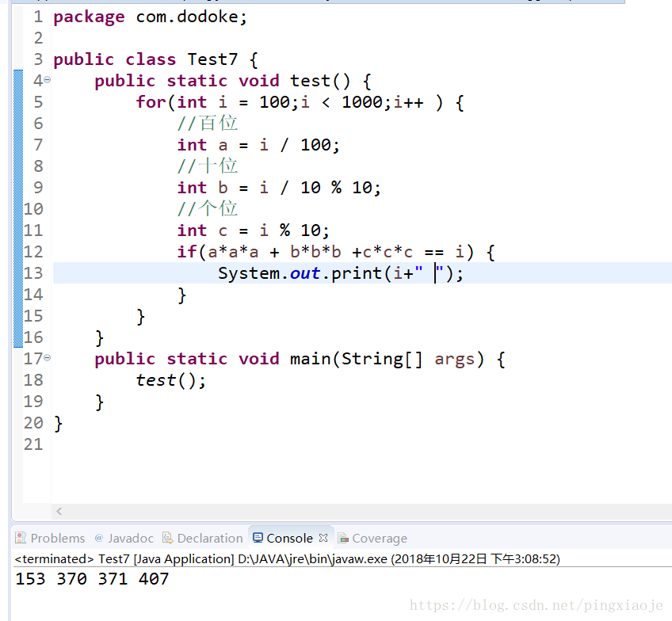Click the comment //个位 on line 10
Image resolution: width=672 pixels, height=621 pixels.
pos(208,209)
